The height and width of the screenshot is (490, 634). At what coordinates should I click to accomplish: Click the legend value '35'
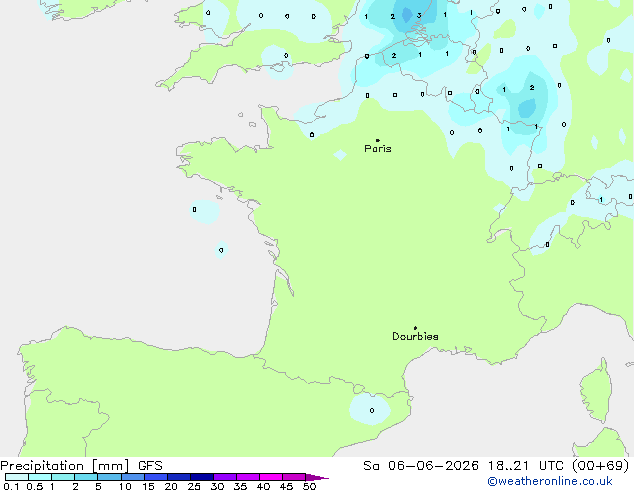click(240, 486)
